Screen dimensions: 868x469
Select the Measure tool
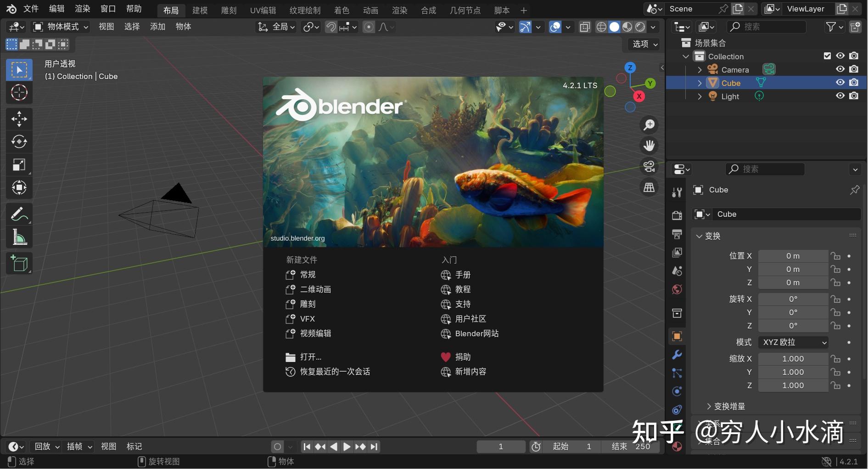[x=19, y=236]
